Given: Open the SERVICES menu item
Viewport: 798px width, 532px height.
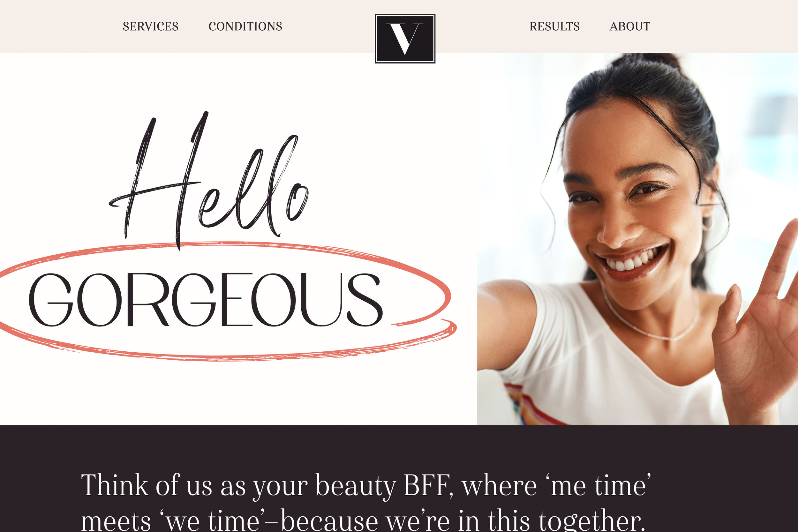Looking at the screenshot, I should 150,26.
